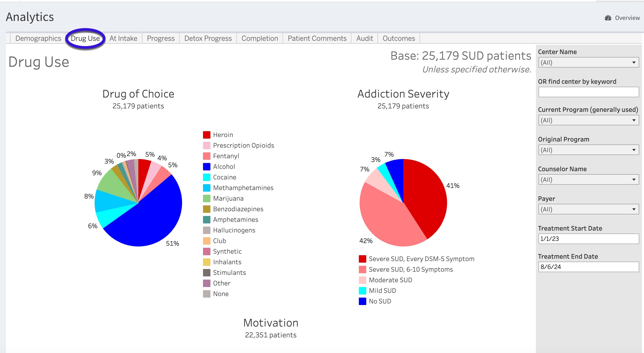Click the find center by keyword field
644x353 pixels.
click(x=588, y=92)
